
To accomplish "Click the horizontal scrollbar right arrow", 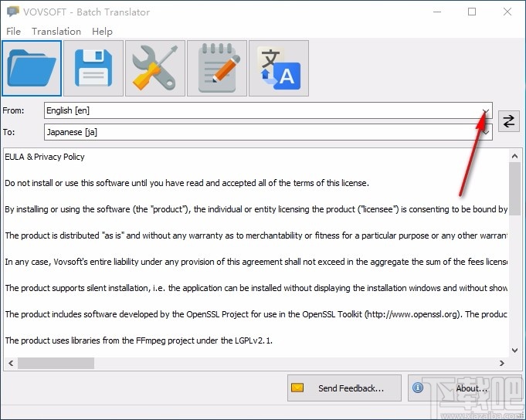I will 502,363.
